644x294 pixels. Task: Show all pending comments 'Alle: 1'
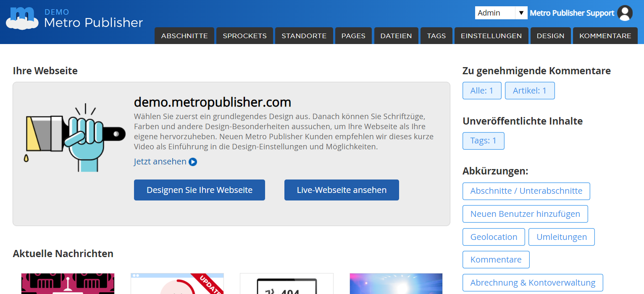click(x=482, y=91)
